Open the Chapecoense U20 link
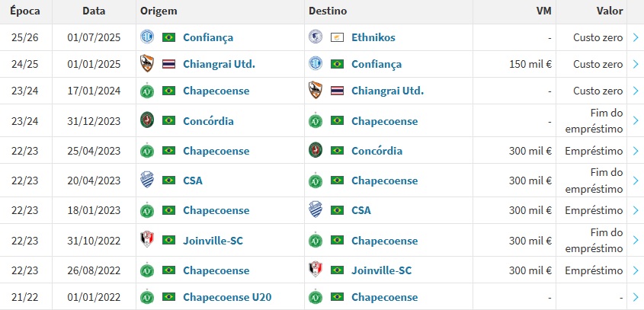Viewport: 644px width, 310px height. [x=227, y=297]
